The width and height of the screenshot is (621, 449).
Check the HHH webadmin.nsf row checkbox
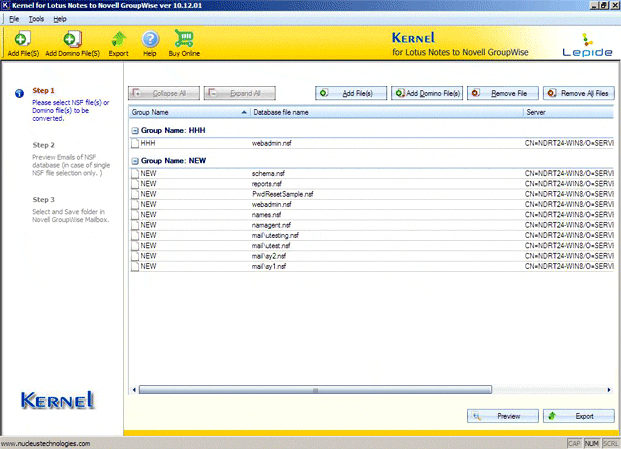pos(135,143)
